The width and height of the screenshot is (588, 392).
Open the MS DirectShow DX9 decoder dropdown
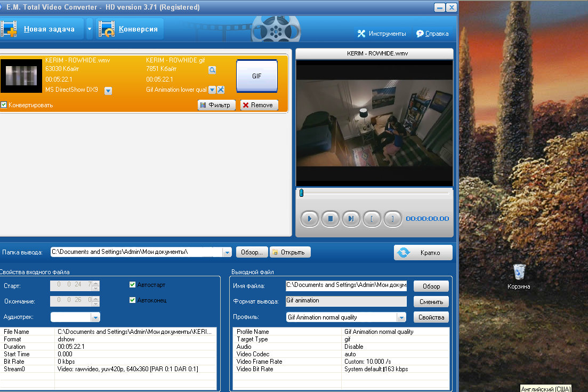pos(108,91)
